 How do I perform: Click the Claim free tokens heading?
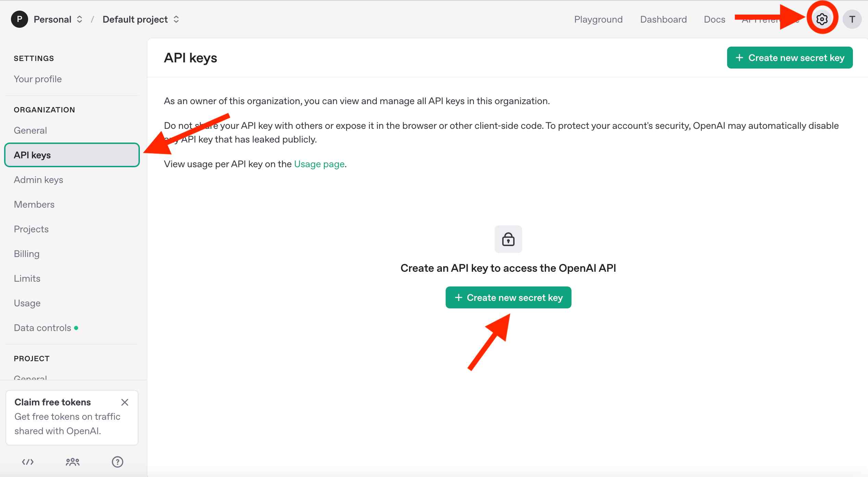[53, 402]
